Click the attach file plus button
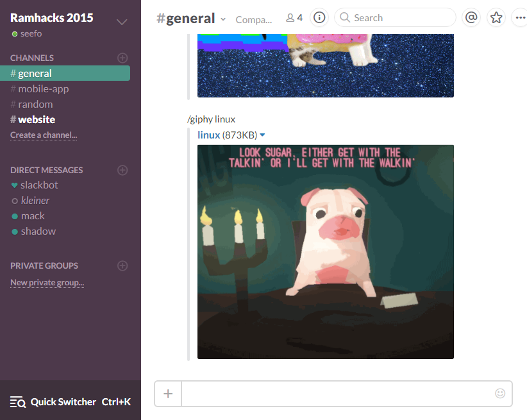Viewport: 527px width, 420px height. pos(168,394)
